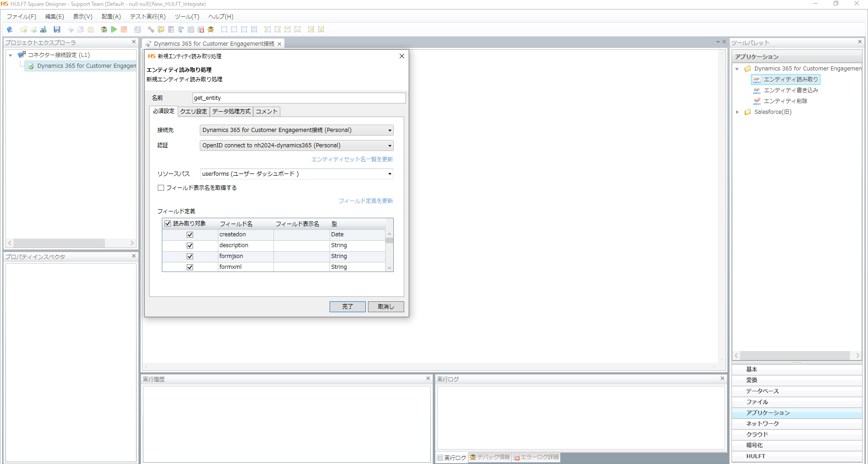Viewport: 868px width, 464px height.
Task: Open the リソースパス dropdown
Action: tap(297, 174)
